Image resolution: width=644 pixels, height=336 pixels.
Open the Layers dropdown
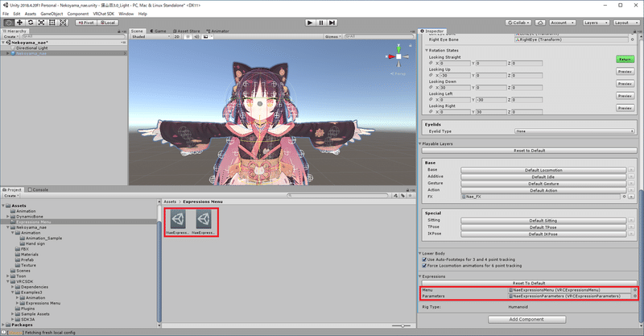pos(596,23)
